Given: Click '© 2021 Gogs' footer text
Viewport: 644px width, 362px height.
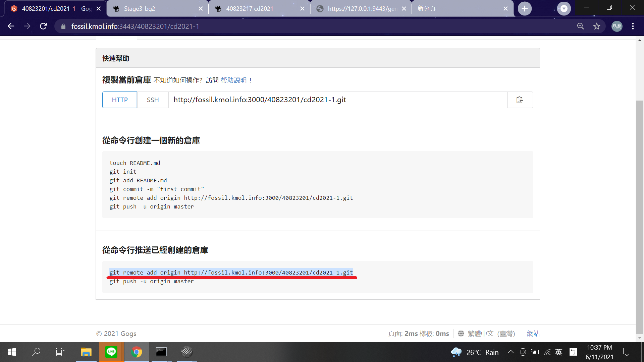Looking at the screenshot, I should tap(116, 334).
